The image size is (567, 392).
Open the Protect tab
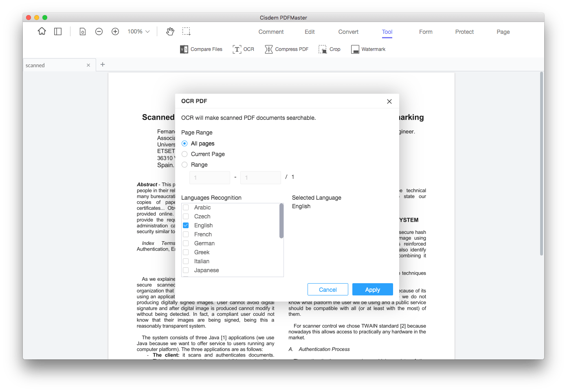(464, 32)
